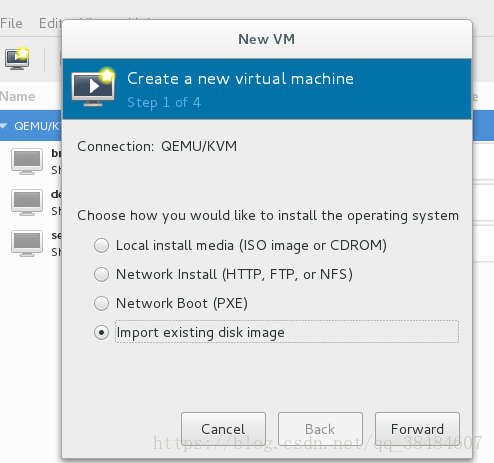494x463 pixels.
Task: Open the Edit menu in Virtual Machine Manager
Action: point(50,23)
